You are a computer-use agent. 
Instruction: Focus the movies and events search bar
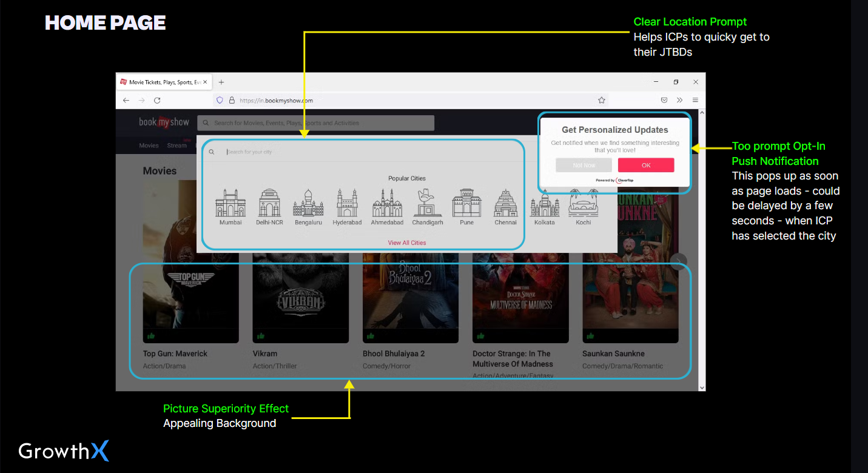(315, 123)
